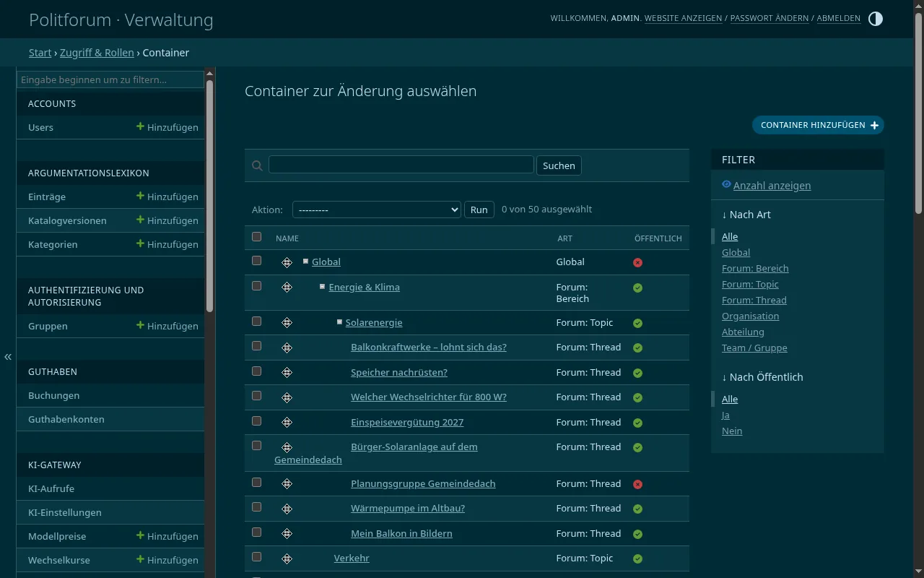The image size is (924, 578).
Task: Toggle the dark/light theme icon
Action: click(x=875, y=19)
